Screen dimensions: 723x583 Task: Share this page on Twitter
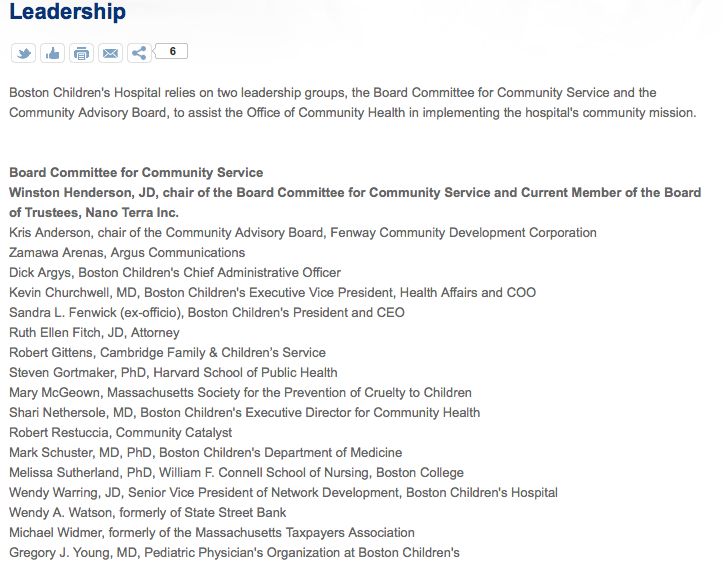23,53
